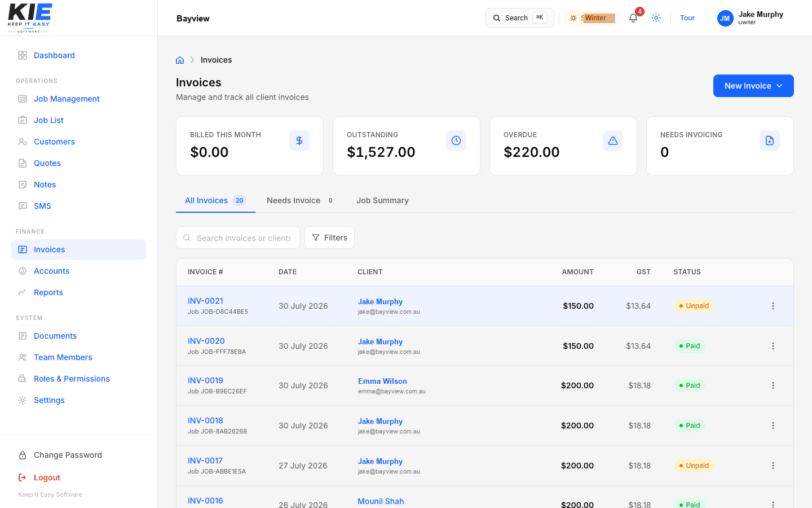Switch to the All Invoices tab

[215, 200]
